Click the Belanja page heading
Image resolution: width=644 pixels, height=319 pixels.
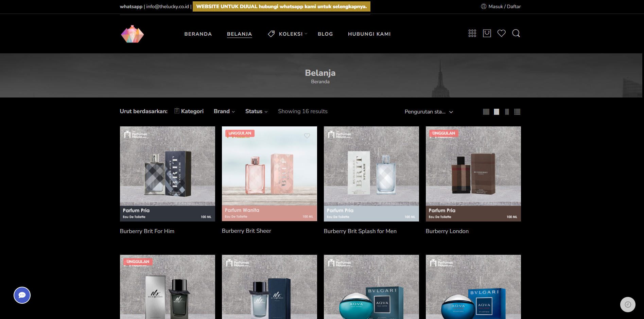click(320, 73)
